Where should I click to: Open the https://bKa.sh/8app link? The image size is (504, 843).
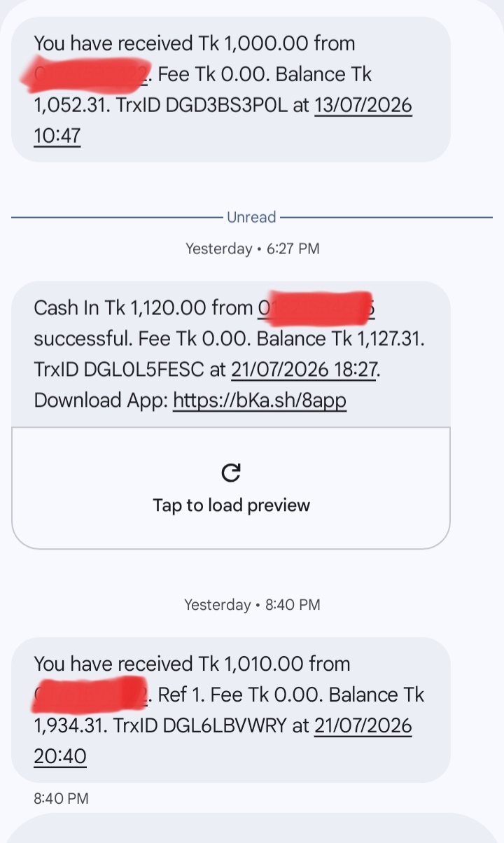pyautogui.click(x=260, y=400)
